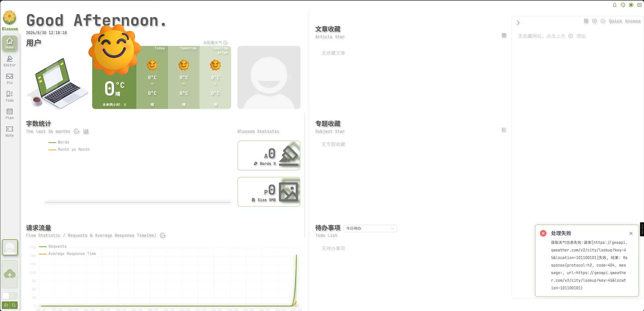Open the Plan calendar page
The width and height of the screenshot is (644, 311).
click(x=10, y=114)
